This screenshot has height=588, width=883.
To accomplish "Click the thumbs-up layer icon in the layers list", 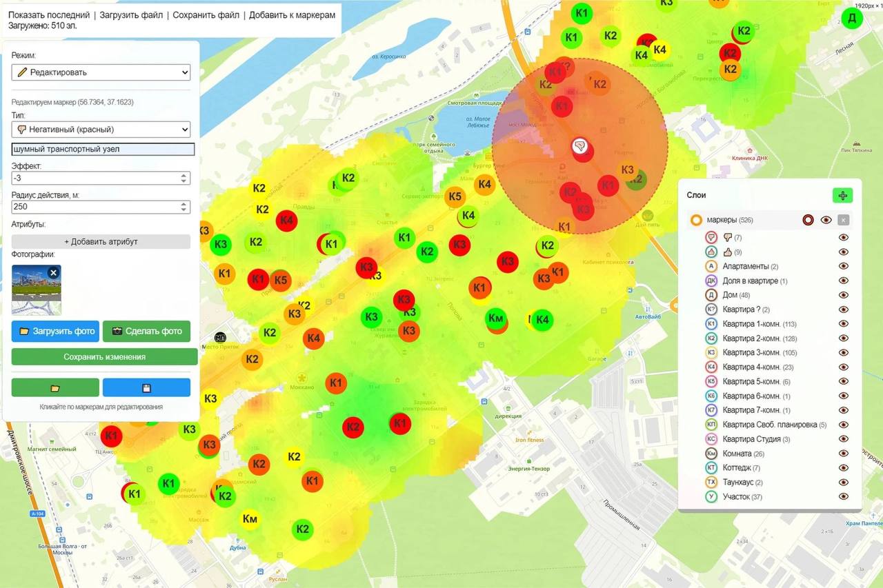I will pos(711,252).
